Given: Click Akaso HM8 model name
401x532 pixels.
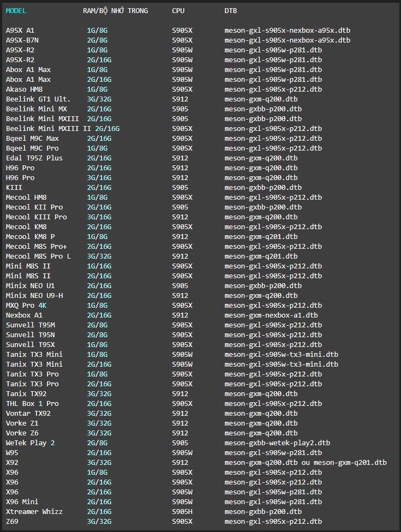Looking at the screenshot, I should (24, 89).
